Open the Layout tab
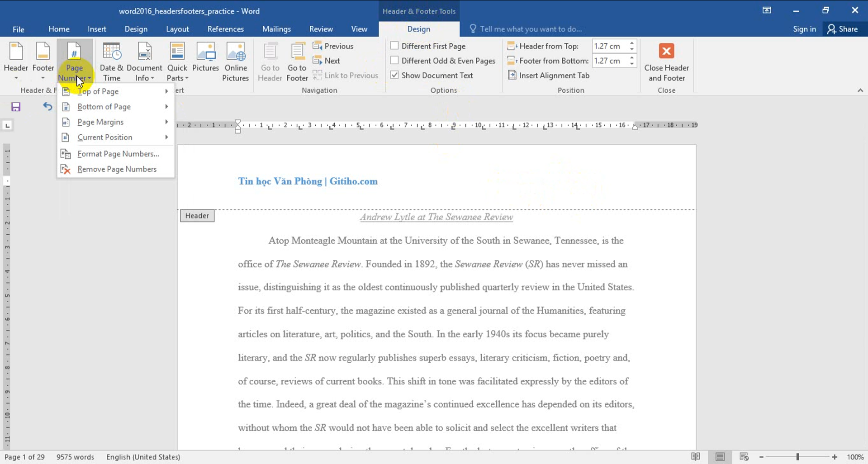 pyautogui.click(x=177, y=29)
